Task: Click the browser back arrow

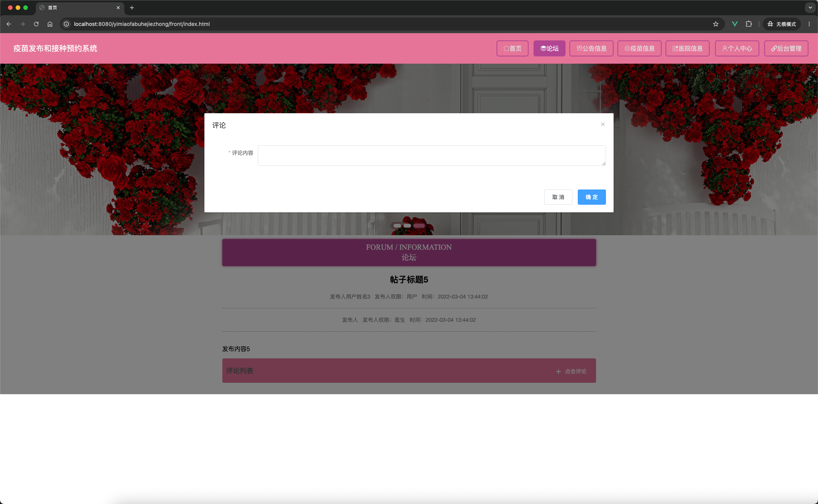Action: 9,24
